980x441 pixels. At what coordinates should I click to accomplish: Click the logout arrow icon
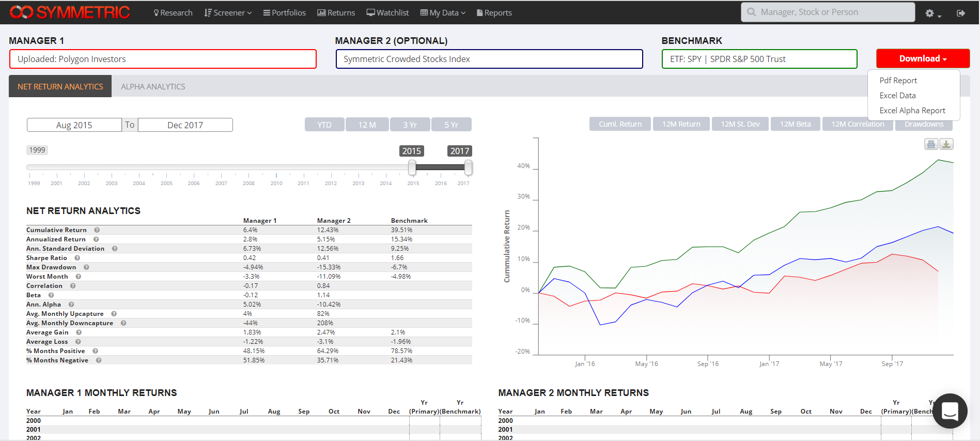(x=961, y=13)
